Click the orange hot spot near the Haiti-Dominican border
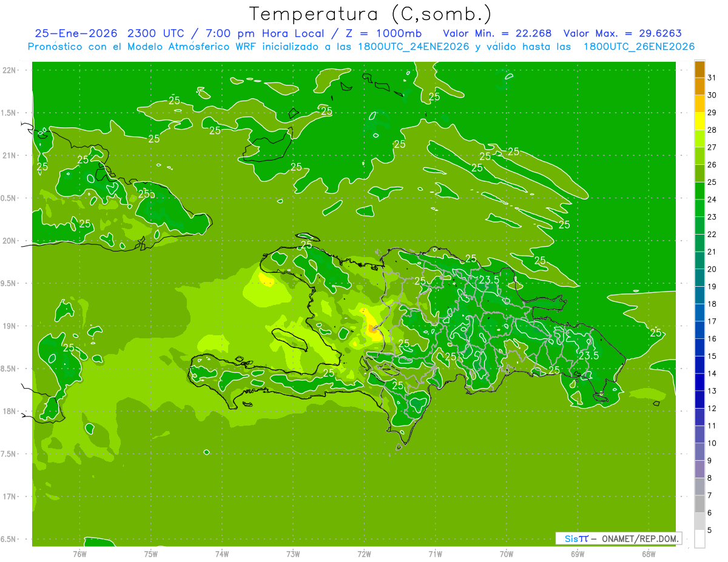728x562 pixels. point(372,329)
